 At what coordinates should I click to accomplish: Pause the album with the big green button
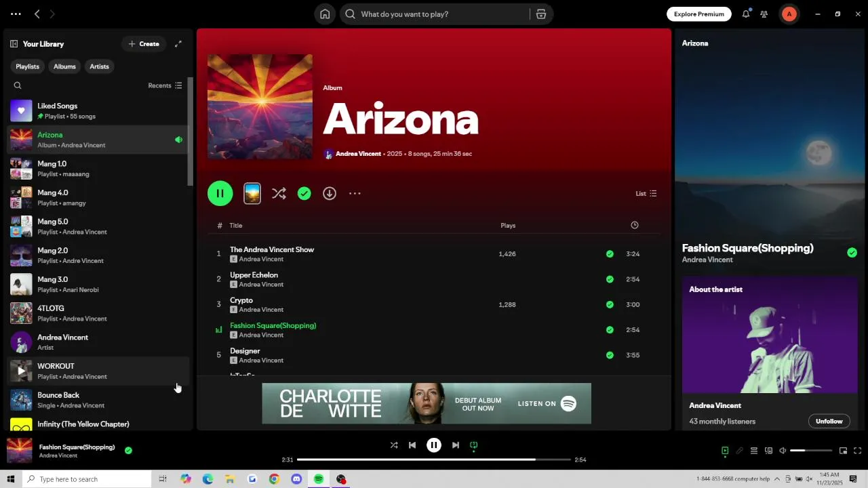(220, 194)
